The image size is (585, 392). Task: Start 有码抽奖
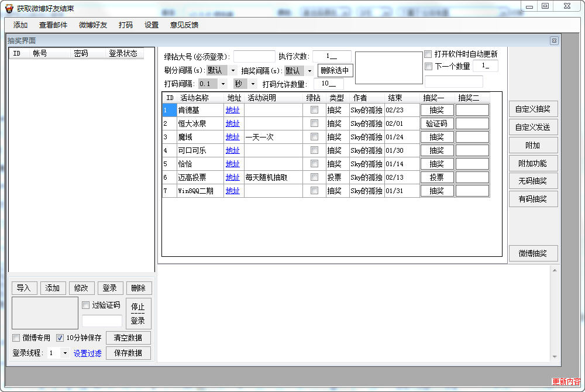click(x=533, y=199)
